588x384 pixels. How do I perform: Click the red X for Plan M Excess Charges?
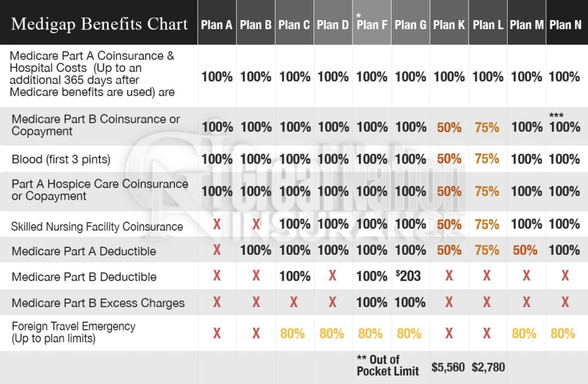tap(527, 302)
